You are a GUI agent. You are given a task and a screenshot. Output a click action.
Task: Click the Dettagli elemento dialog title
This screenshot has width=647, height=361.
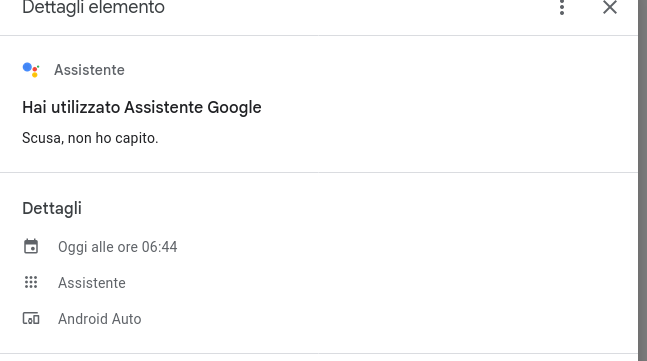coord(93,7)
